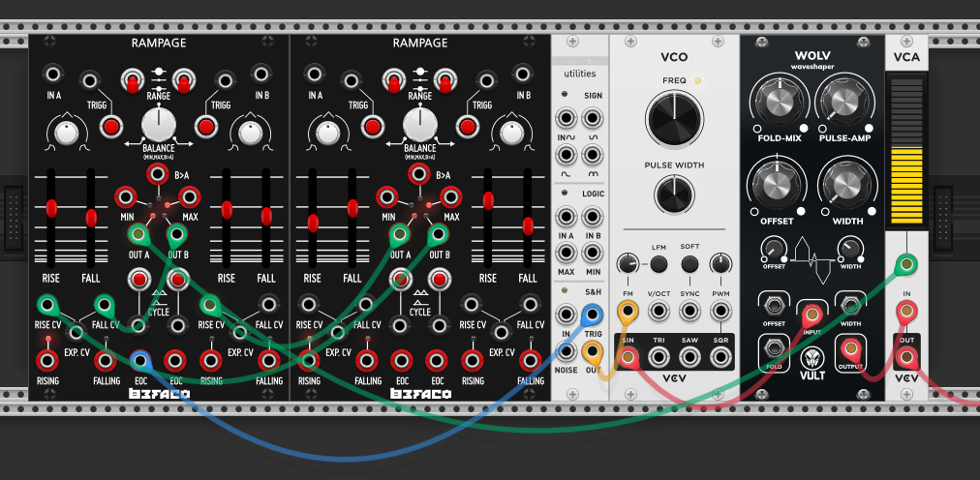Click the VCA OUT jack
Image resolution: width=980 pixels, height=480 pixels.
[x=906, y=357]
